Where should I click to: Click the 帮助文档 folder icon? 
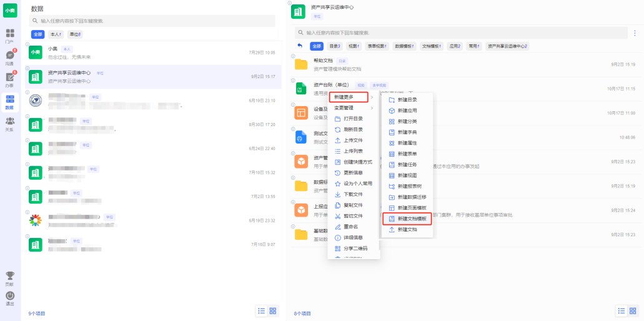(x=301, y=64)
